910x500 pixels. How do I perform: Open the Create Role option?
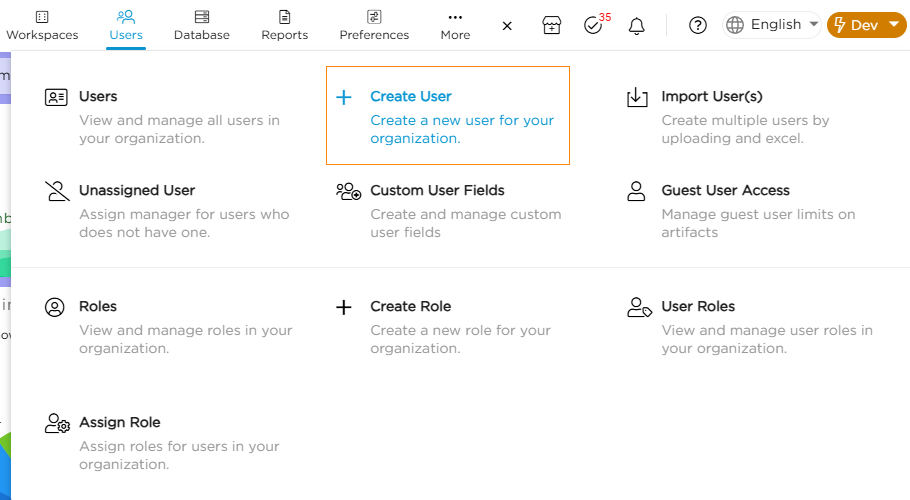pos(410,307)
